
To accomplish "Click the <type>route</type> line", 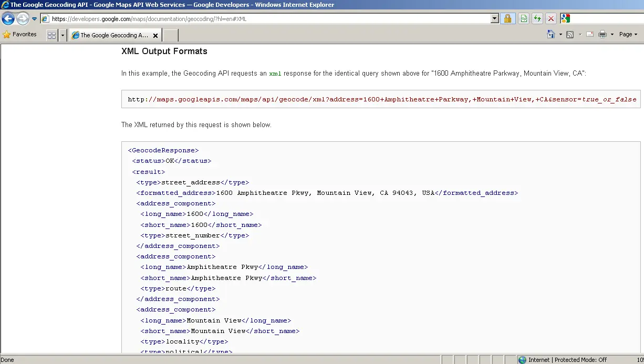I will click(178, 288).
